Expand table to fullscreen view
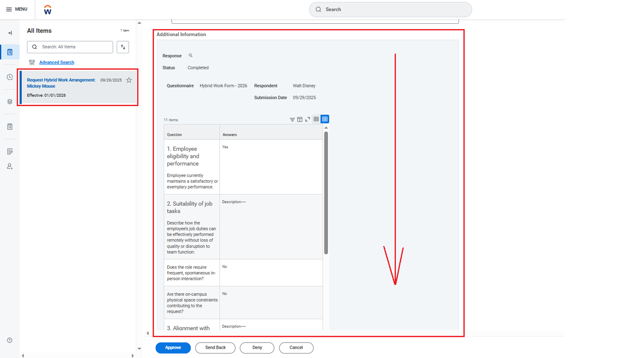Screen dimensions: 644x358 tap(307, 119)
